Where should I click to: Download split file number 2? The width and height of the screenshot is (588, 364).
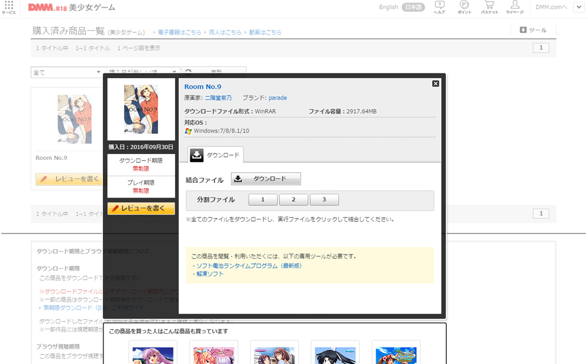(293, 200)
